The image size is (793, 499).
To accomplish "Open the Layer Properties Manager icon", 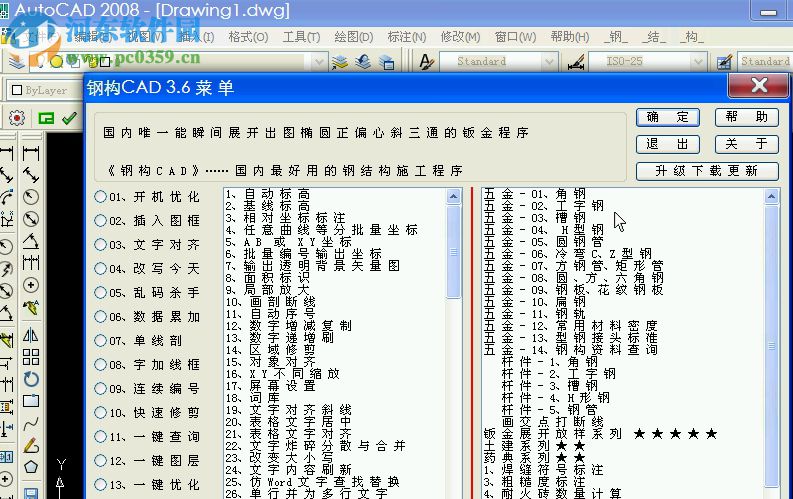I will pyautogui.click(x=16, y=62).
